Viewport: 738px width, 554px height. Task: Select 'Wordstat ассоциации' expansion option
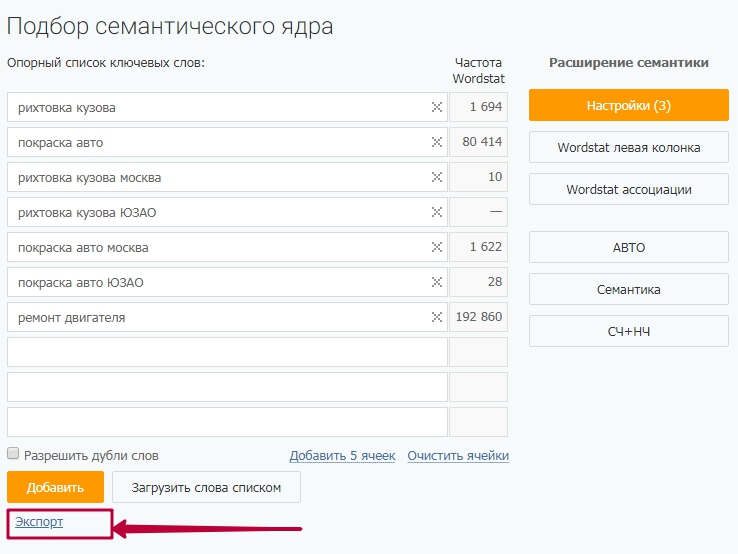pos(628,189)
